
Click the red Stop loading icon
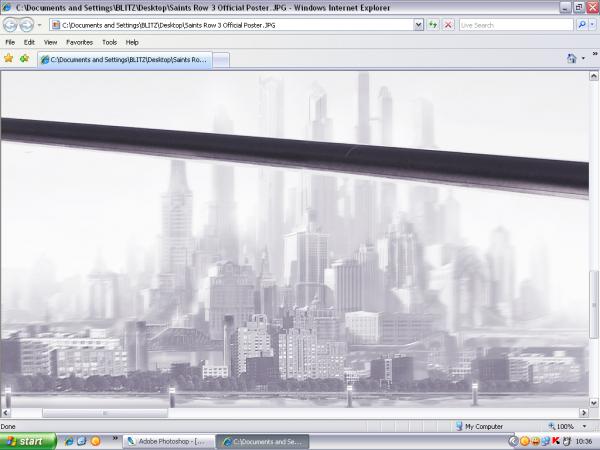click(448, 25)
